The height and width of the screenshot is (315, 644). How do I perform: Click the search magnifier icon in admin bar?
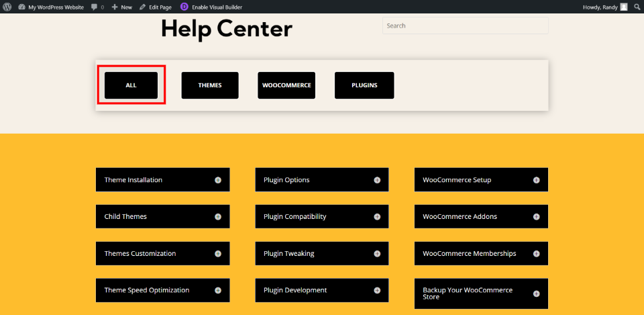637,7
